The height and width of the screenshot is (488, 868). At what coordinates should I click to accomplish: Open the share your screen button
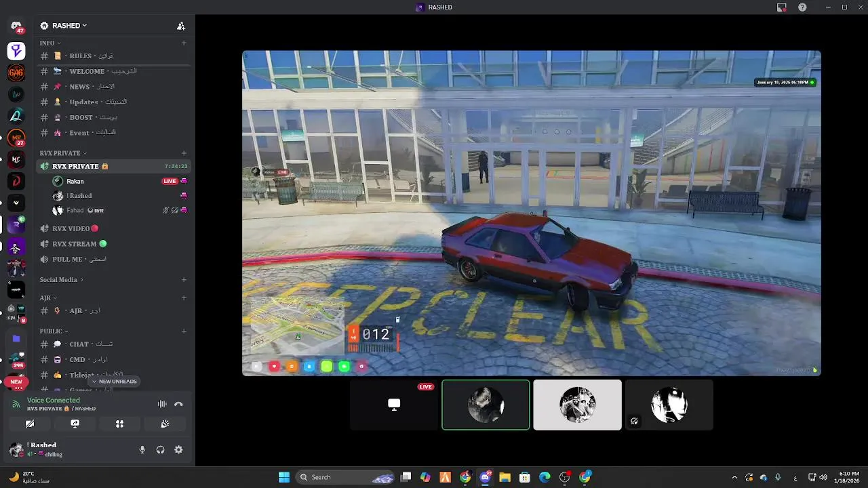coord(75,424)
